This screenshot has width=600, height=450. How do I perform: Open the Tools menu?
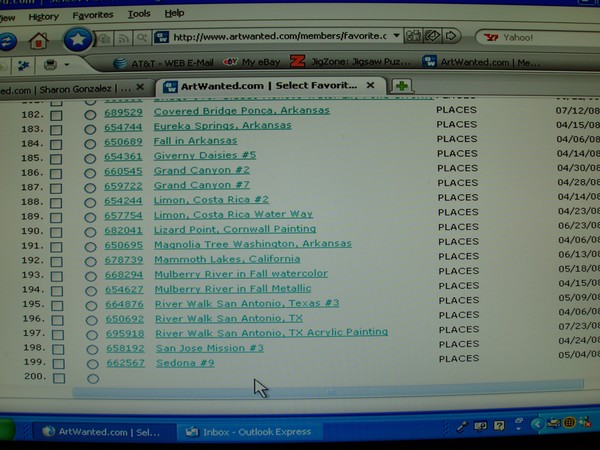[x=139, y=14]
